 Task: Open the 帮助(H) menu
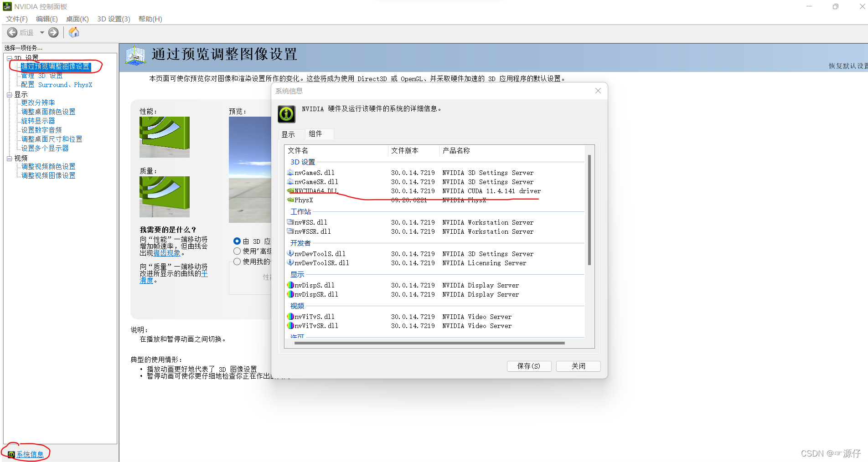150,19
